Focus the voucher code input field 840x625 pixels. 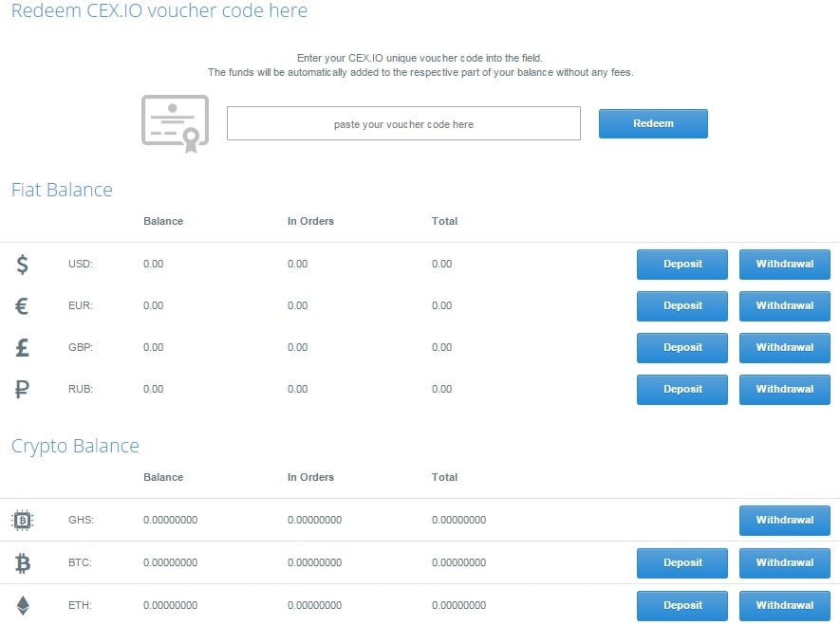pos(403,123)
